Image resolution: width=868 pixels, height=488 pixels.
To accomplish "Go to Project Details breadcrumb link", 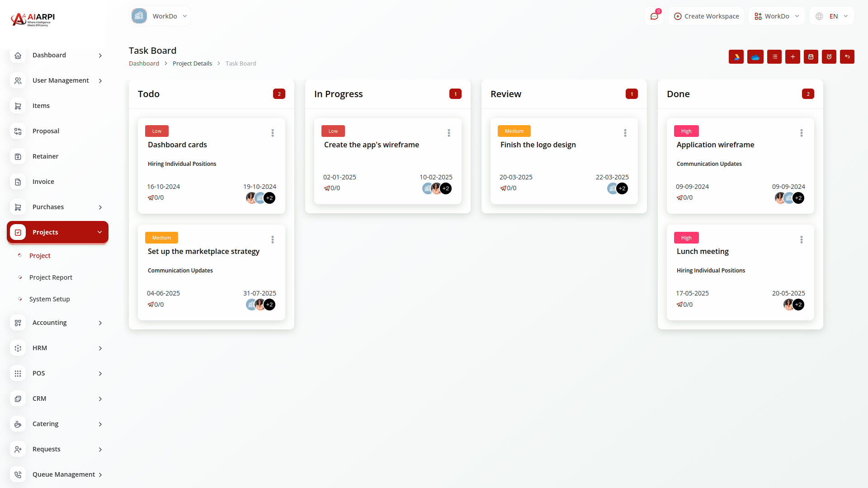I will 192,64.
